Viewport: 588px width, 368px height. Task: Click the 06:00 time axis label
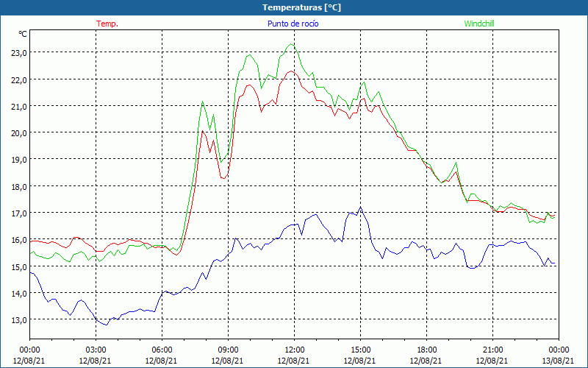[x=162, y=350]
